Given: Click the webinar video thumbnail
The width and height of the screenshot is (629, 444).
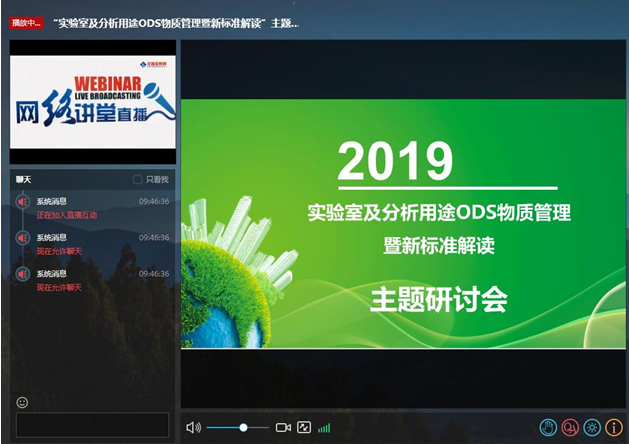Looking at the screenshot, I should [93, 102].
